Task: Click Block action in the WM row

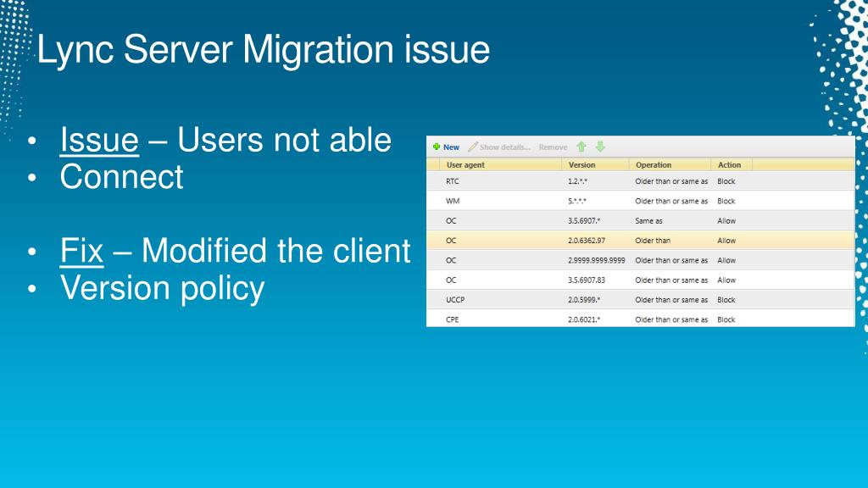Action: [726, 202]
